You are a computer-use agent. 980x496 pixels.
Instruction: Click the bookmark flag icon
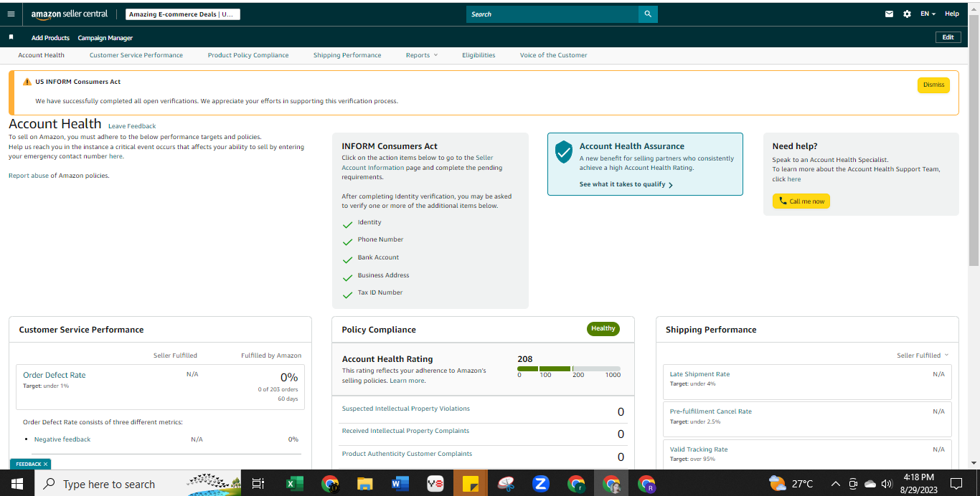click(11, 37)
